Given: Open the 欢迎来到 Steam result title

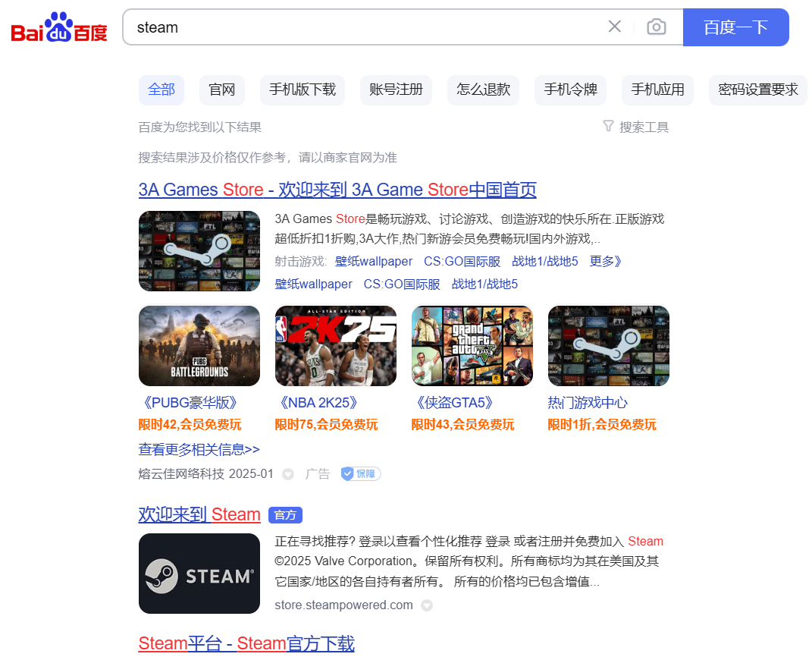Looking at the screenshot, I should pos(199,514).
